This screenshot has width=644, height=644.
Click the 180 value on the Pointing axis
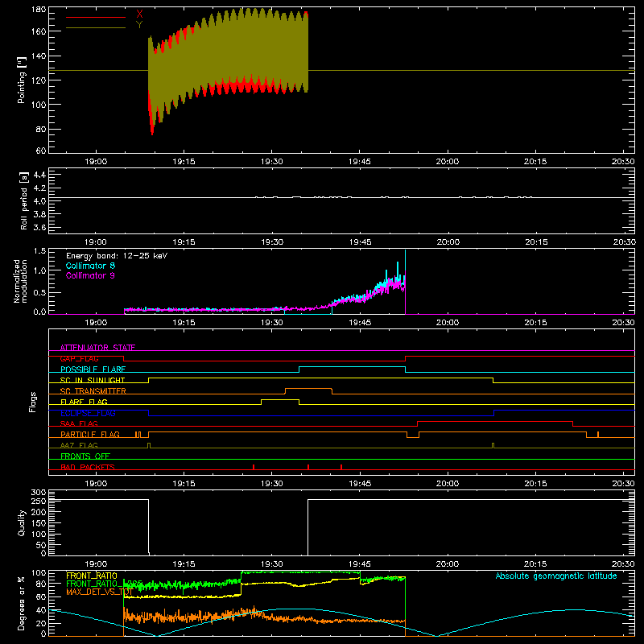pyautogui.click(x=39, y=10)
